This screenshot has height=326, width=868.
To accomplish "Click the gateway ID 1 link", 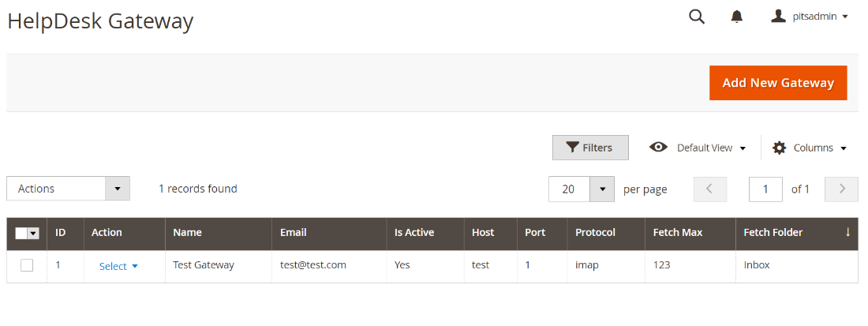I will [x=58, y=265].
